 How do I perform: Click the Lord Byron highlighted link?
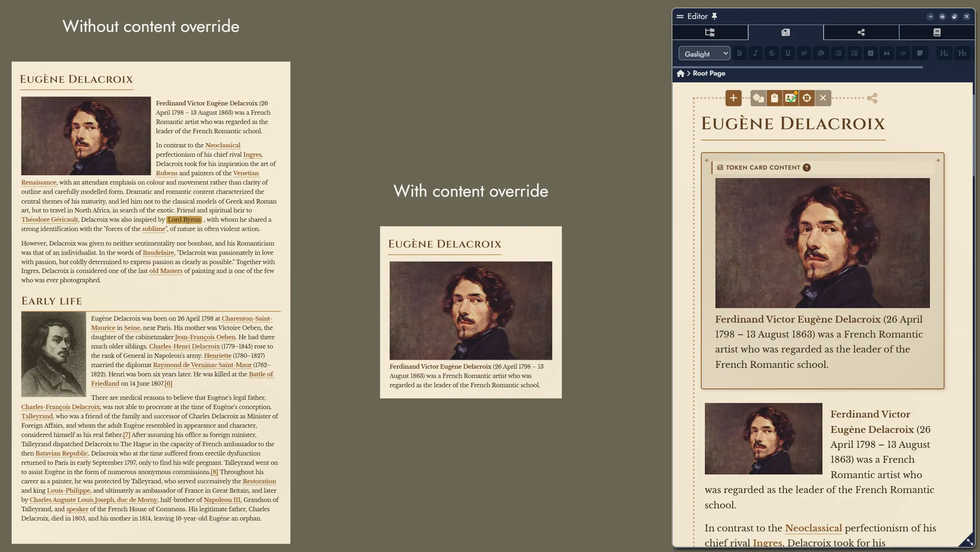pyautogui.click(x=184, y=219)
